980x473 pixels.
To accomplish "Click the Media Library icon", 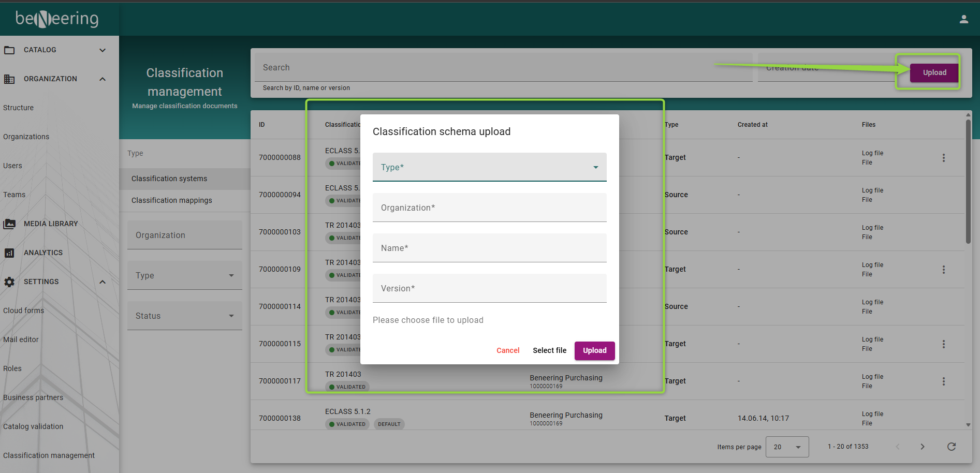I will pyautogui.click(x=9, y=224).
